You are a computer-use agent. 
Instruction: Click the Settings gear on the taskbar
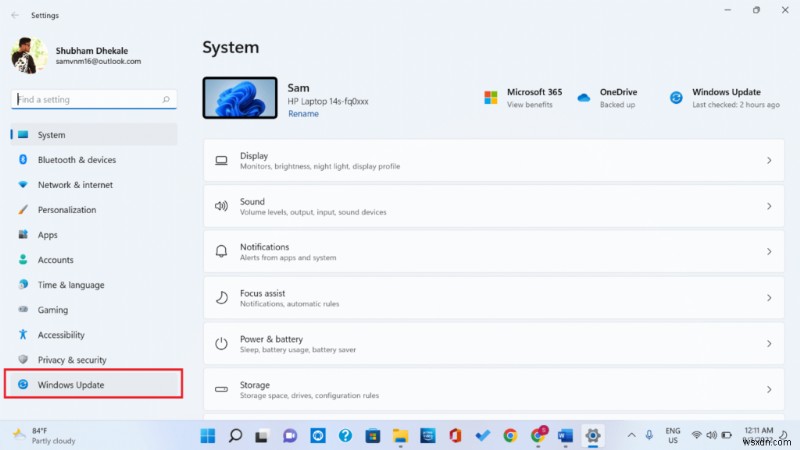pos(593,436)
